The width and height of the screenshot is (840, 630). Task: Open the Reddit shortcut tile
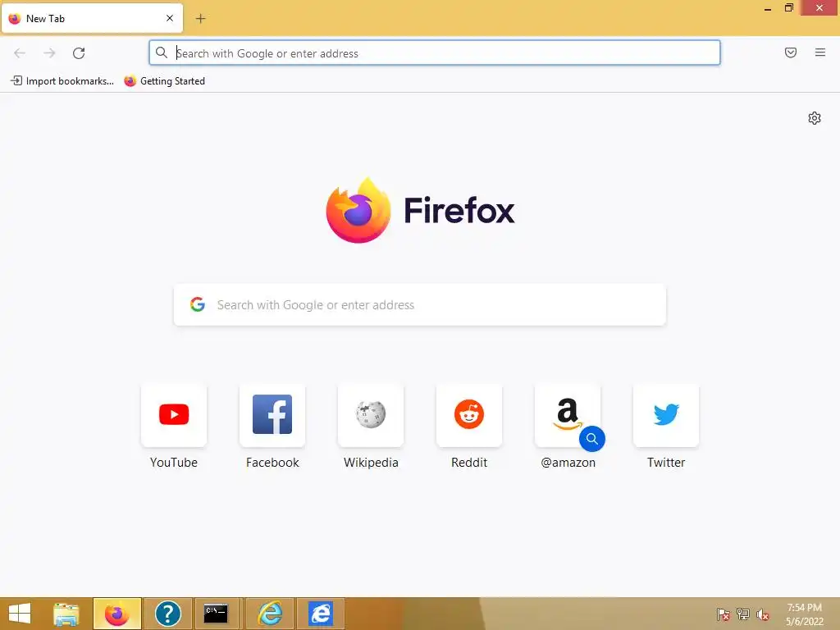(x=469, y=415)
